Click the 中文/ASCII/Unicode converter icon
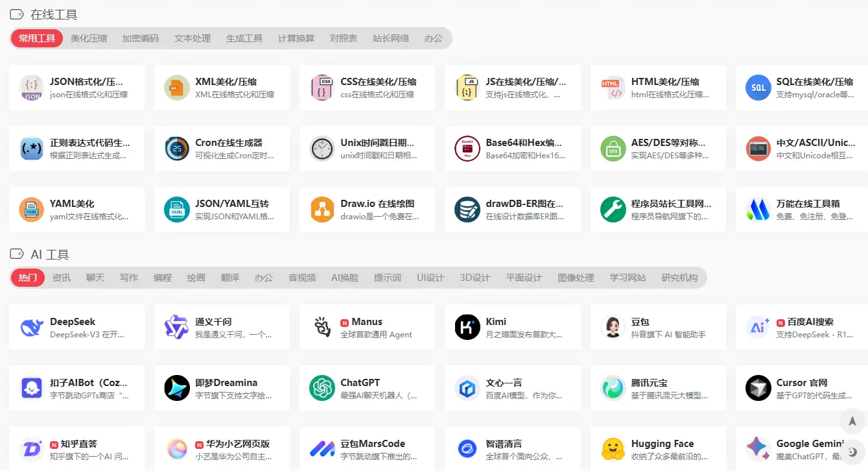The height and width of the screenshot is (471, 868). click(758, 149)
